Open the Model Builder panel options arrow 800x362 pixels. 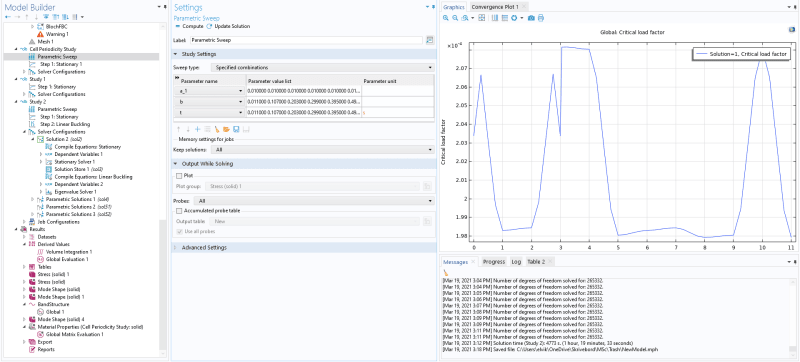pyautogui.click(x=159, y=7)
